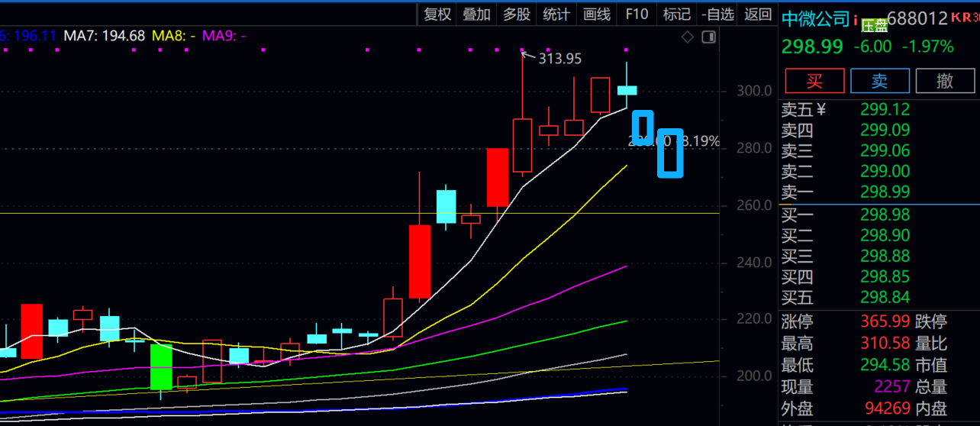Toggle the side panel layout icon

(x=708, y=37)
